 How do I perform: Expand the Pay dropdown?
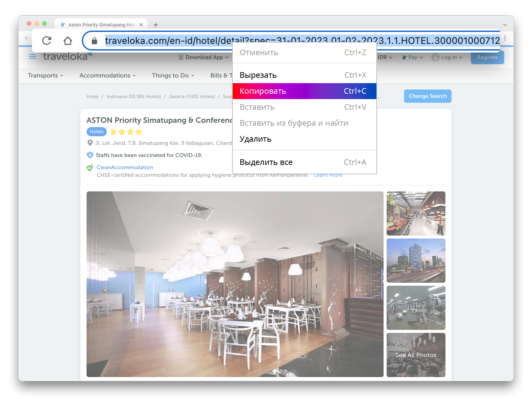(413, 57)
